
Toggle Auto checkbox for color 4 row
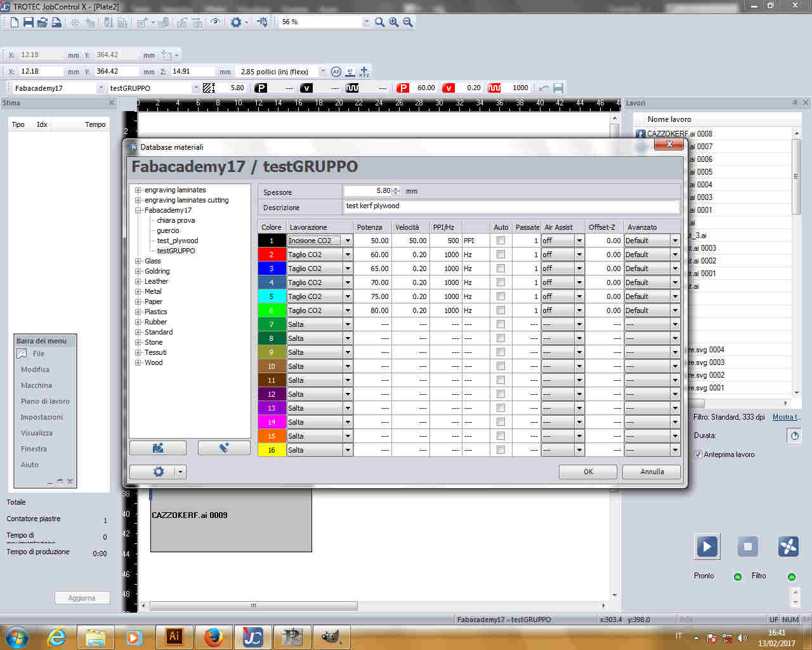click(x=501, y=282)
